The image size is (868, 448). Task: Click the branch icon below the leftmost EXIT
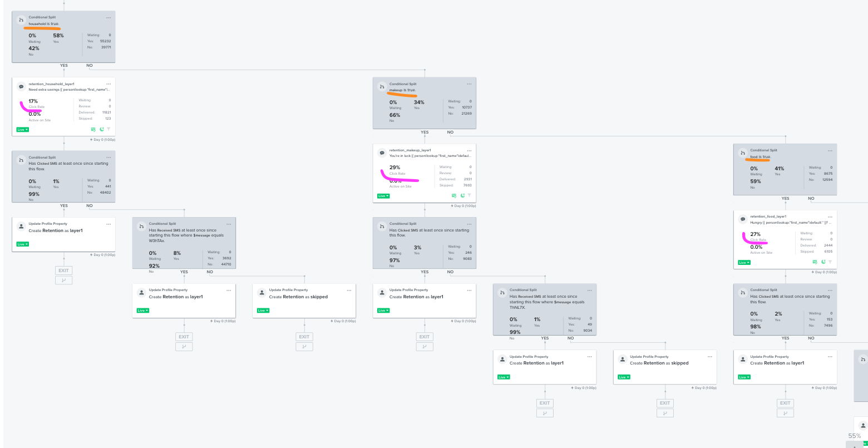coord(63,280)
